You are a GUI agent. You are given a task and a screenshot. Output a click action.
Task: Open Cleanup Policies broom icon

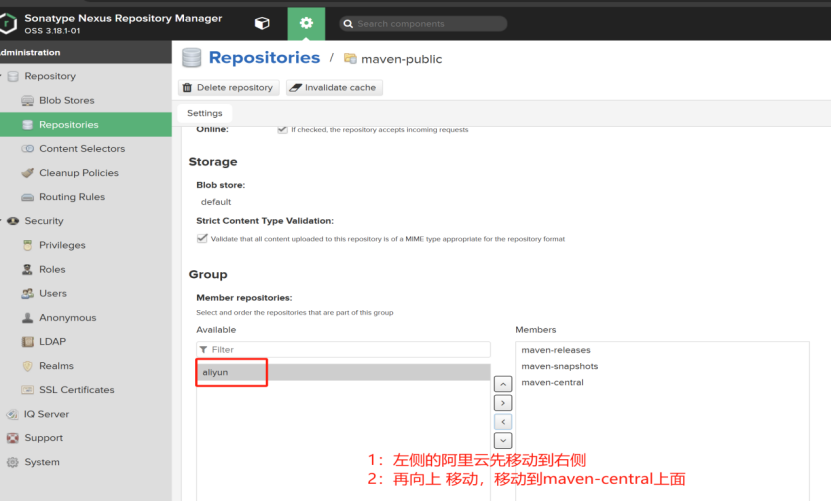pos(28,173)
